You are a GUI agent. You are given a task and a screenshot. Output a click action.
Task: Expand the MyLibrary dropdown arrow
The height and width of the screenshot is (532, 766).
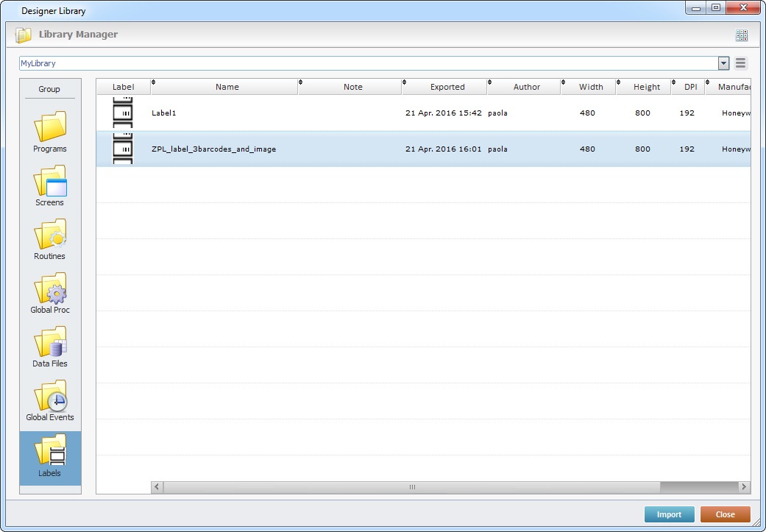tap(723, 63)
